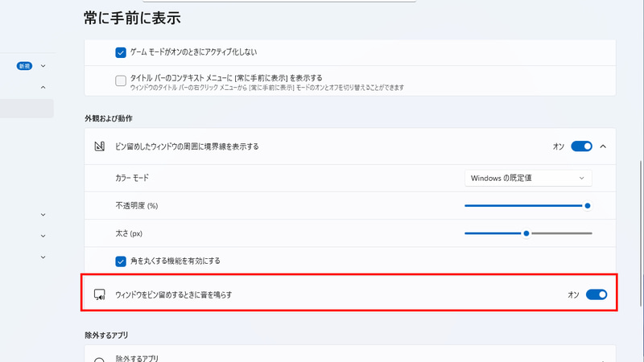The image size is (644, 362).
Task: Click the 常に手前に表示 page title
Action: 132,18
